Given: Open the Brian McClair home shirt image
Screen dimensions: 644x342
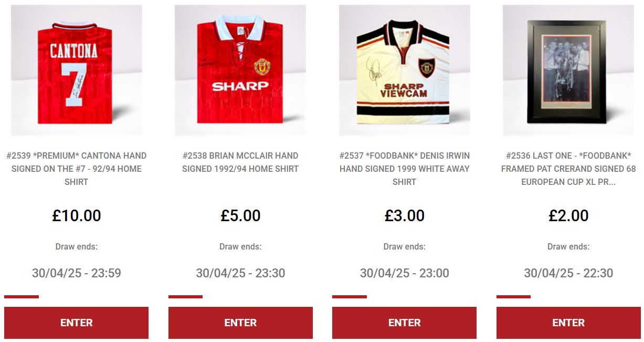Looking at the screenshot, I should [240, 70].
